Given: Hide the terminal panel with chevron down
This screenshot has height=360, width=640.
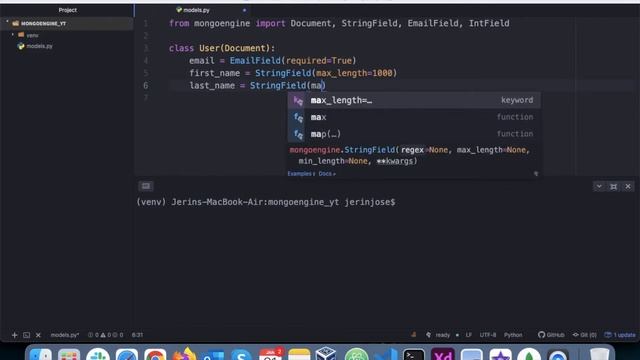Looking at the screenshot, I should pos(599,187).
